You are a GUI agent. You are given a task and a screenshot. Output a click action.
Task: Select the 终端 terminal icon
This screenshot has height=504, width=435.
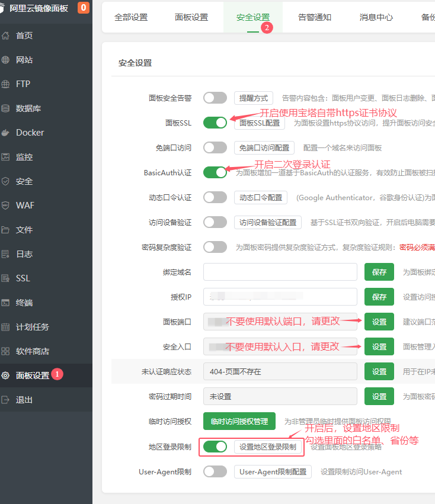tap(6, 303)
